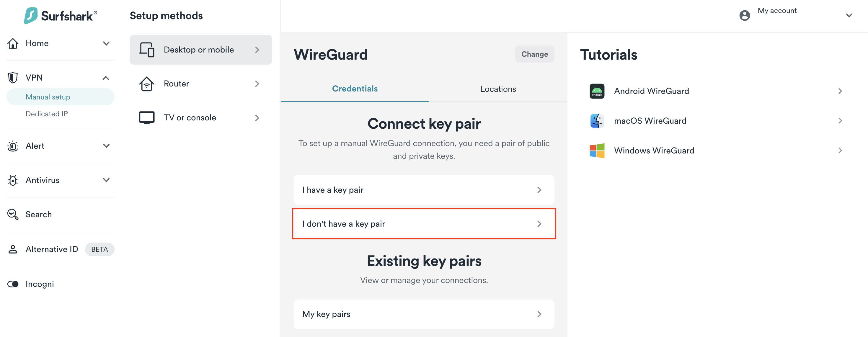Expand the Home sidebar section

point(106,43)
